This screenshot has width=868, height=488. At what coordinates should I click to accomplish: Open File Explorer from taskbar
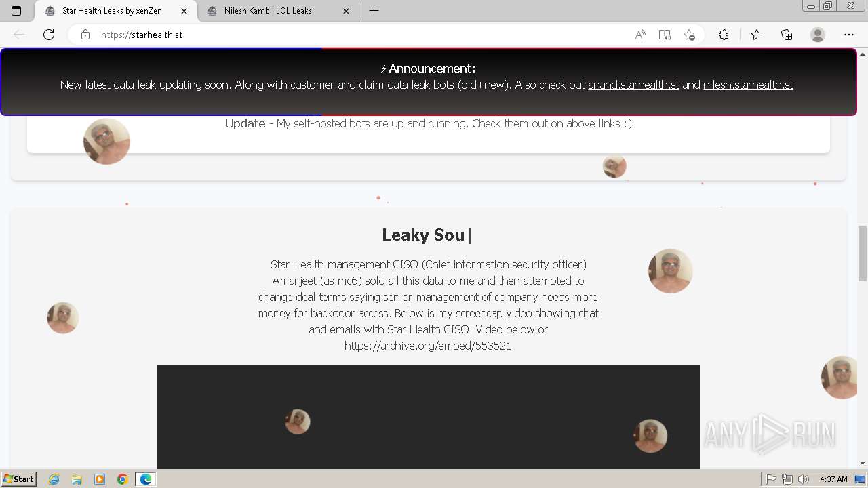coord(77,479)
